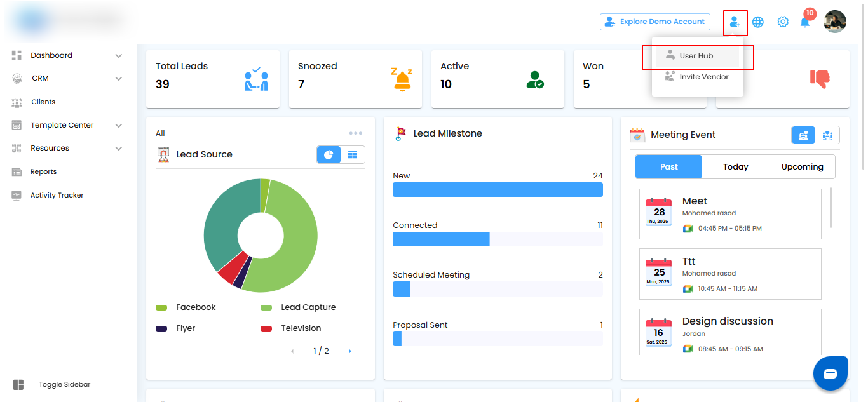This screenshot has height=402, width=868.
Task: Open the settings gear icon
Action: coord(783,22)
